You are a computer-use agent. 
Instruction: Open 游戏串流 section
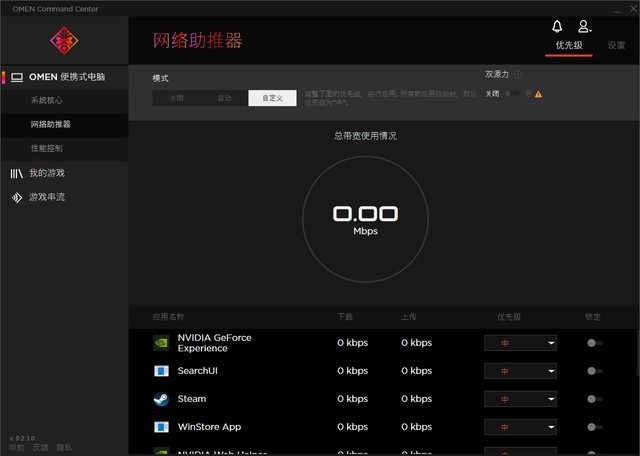pyautogui.click(x=64, y=197)
